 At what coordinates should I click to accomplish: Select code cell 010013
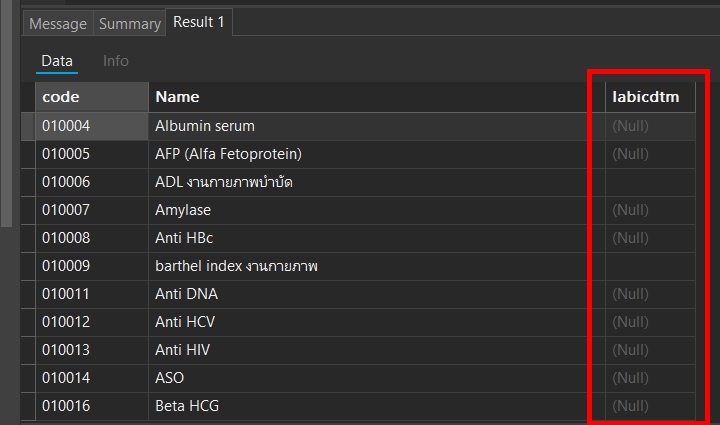point(92,350)
